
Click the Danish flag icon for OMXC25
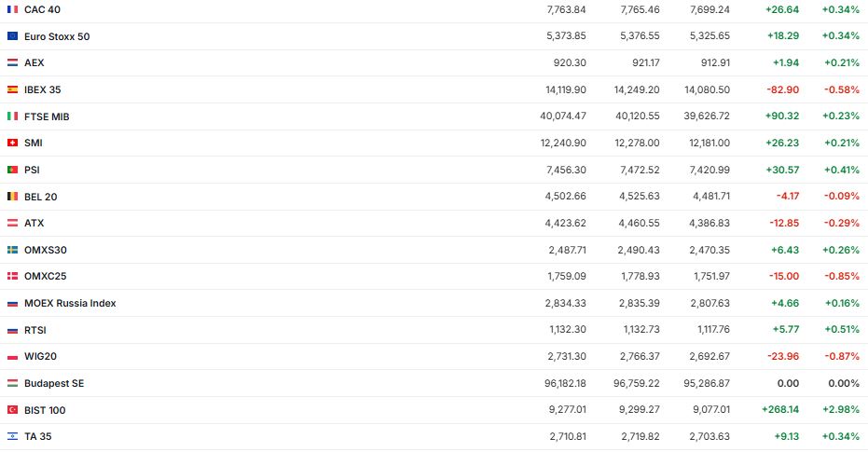coord(12,276)
